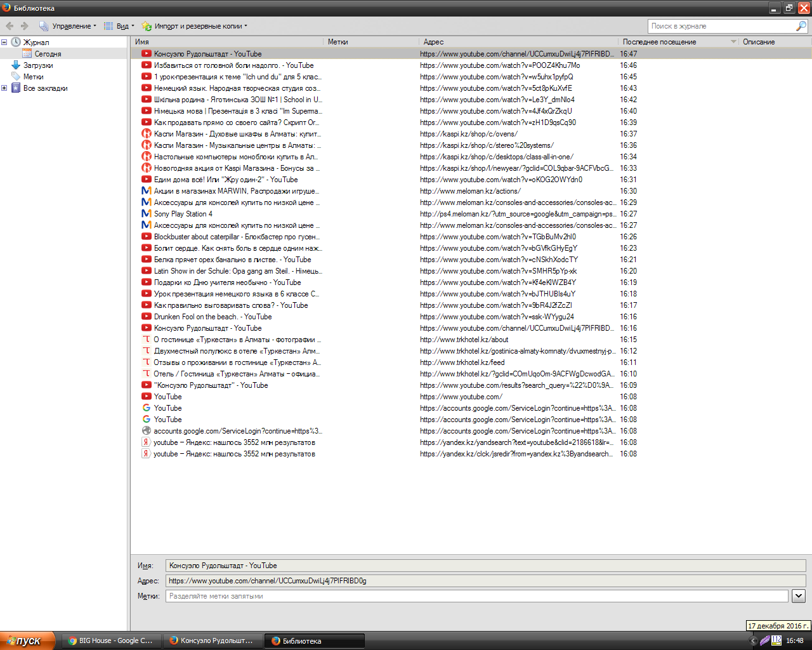Open Импорт и резервные копии menu
The image size is (812, 650).
[x=194, y=26]
